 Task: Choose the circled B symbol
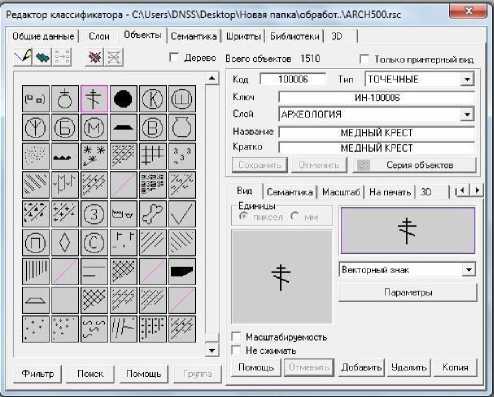[152, 127]
